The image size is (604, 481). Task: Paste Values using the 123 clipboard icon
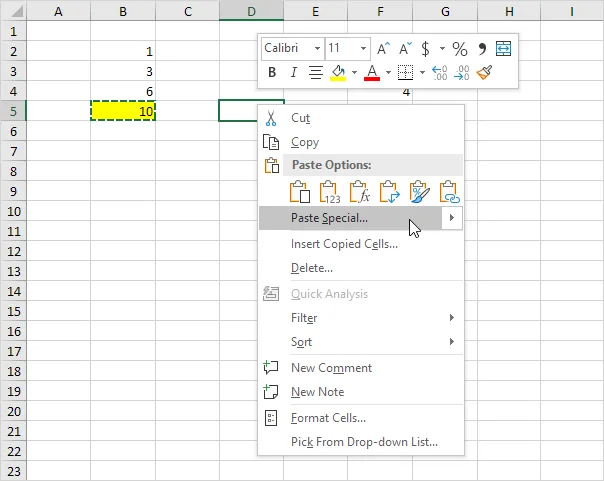click(330, 191)
